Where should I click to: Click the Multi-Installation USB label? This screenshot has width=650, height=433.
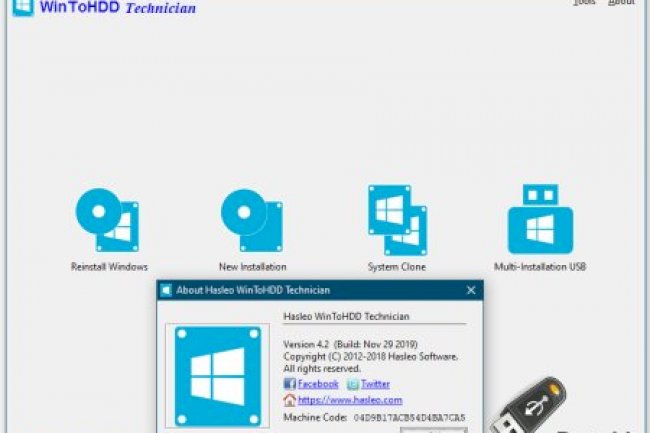click(540, 267)
